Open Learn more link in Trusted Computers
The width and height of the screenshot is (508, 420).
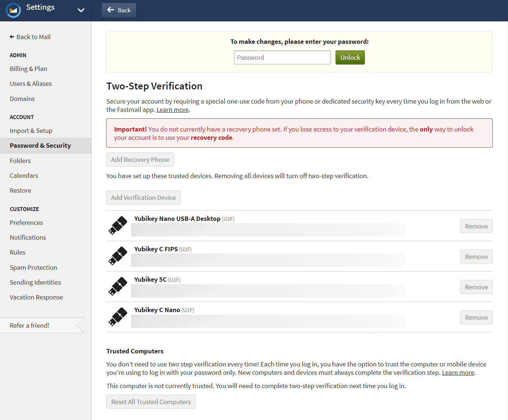click(458, 373)
